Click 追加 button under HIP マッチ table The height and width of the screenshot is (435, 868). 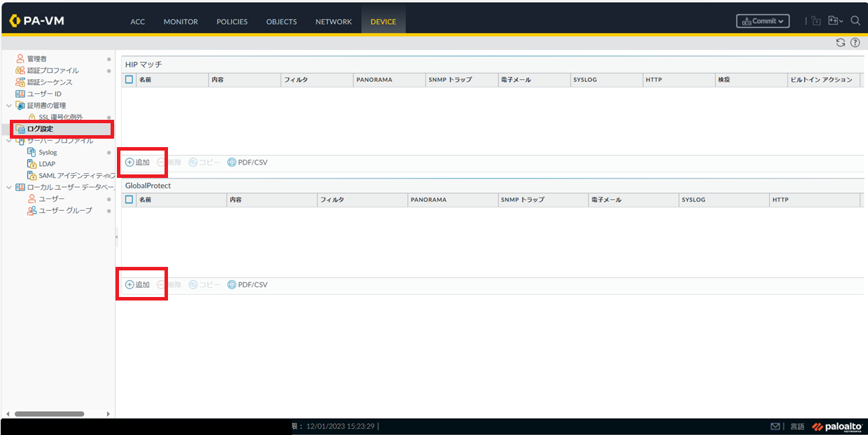[138, 163]
